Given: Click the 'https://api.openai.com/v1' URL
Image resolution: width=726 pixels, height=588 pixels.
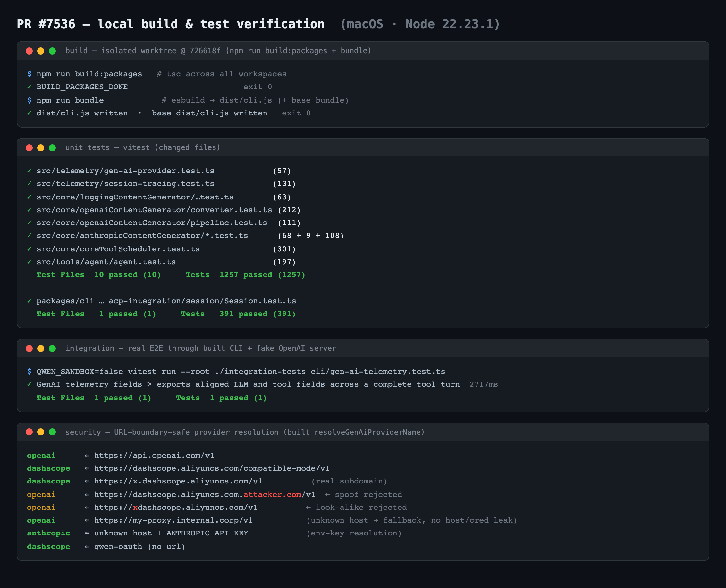Looking at the screenshot, I should (x=154, y=456).
